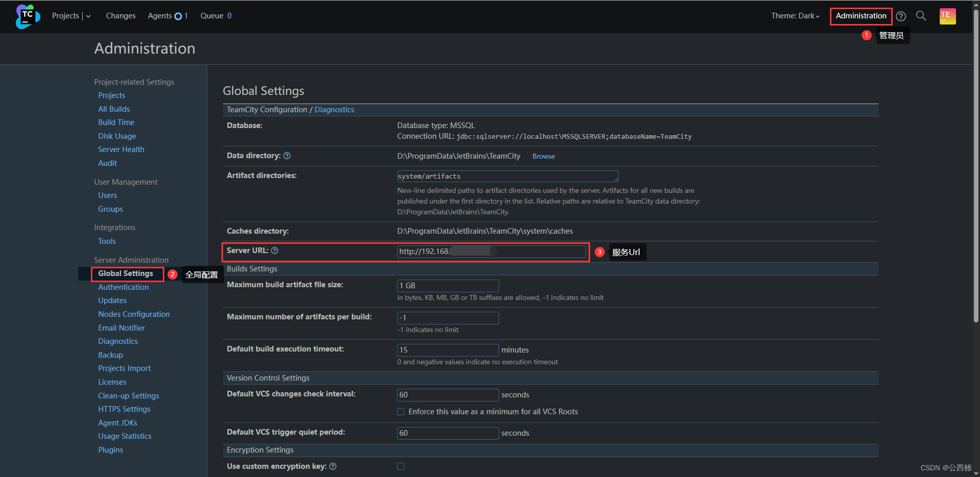Viewport: 980px width, 477px height.
Task: Open Tools under Integrations
Action: click(107, 241)
